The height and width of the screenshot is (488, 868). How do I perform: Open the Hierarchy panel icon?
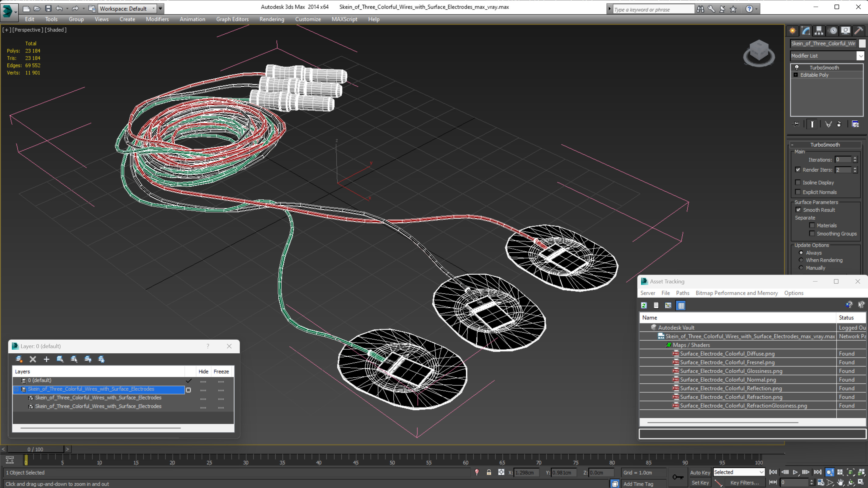(x=819, y=31)
